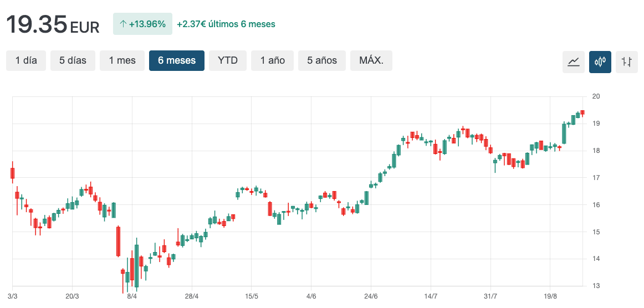Click the 19/8 date label on axis
The height and width of the screenshot is (308, 644).
550,296
